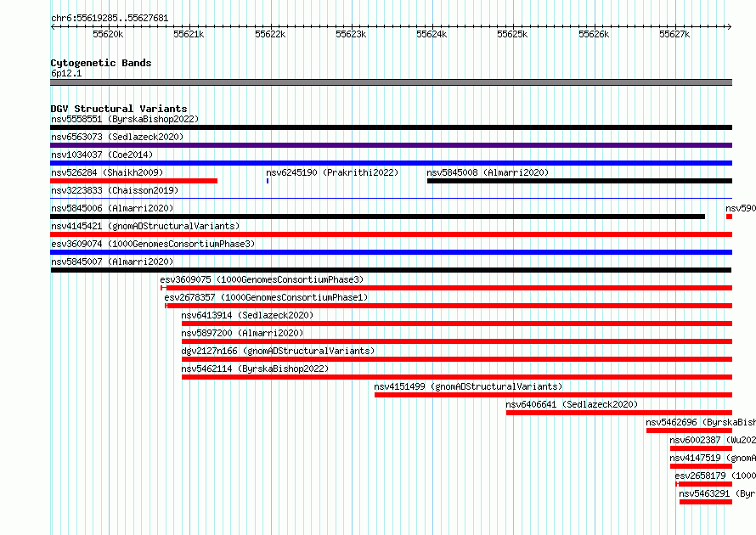Screen dimensions: 756x535
Task: Click the red nsv4145421 variant bar
Action: (391, 234)
